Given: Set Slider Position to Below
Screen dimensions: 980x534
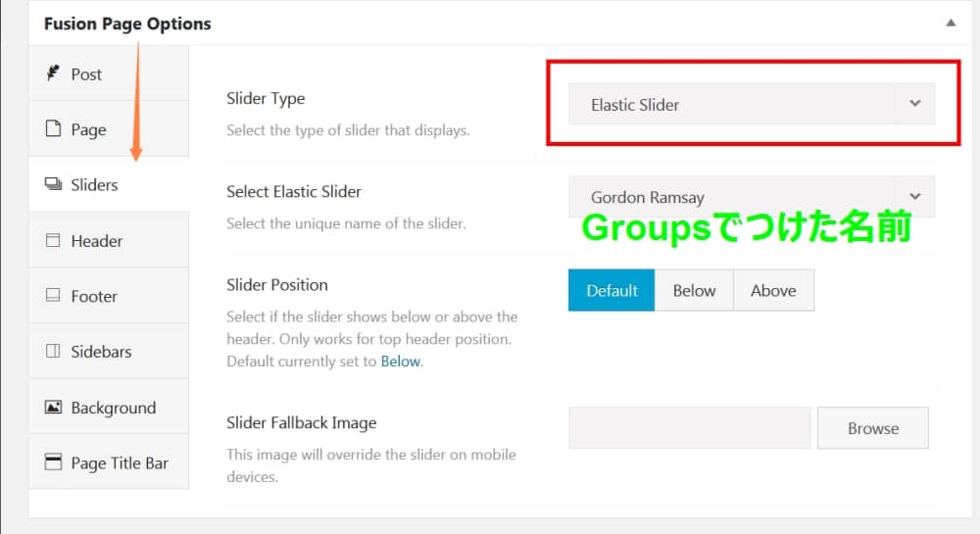Looking at the screenshot, I should [x=694, y=290].
